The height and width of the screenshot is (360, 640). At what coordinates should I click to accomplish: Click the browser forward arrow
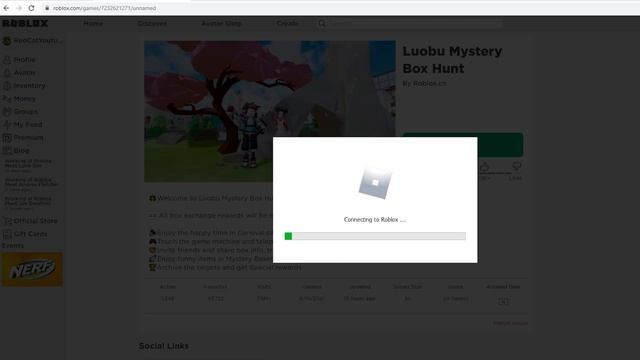coord(19,8)
